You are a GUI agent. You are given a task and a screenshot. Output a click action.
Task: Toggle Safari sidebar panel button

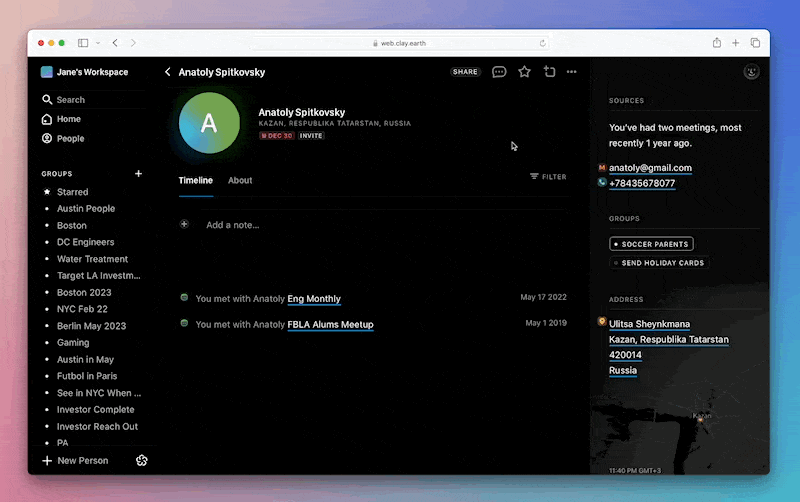pos(82,43)
